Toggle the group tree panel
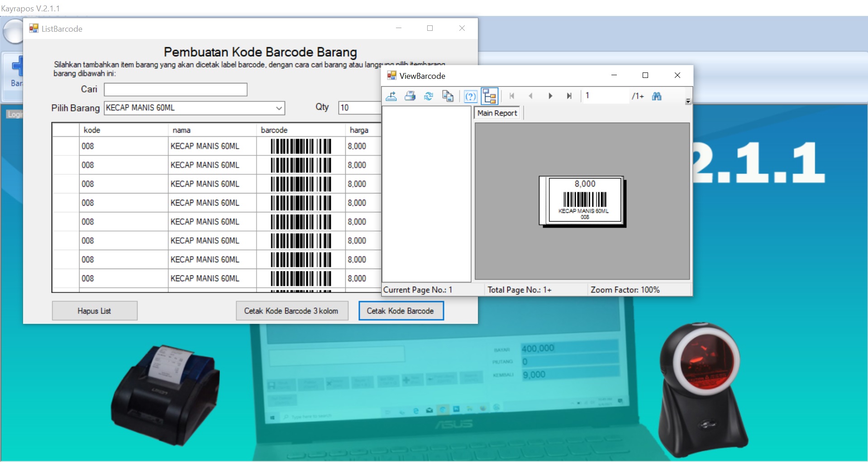 tap(489, 96)
